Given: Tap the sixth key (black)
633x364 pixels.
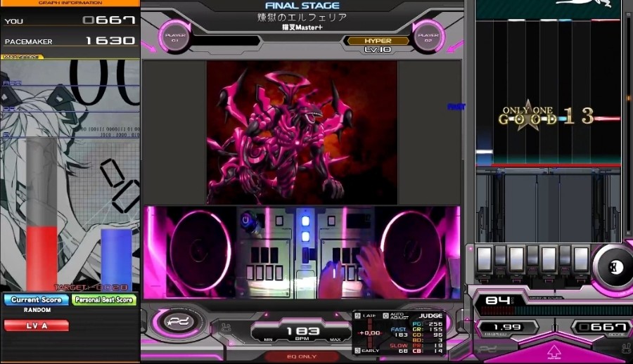Looking at the screenshot, I should (565, 256).
